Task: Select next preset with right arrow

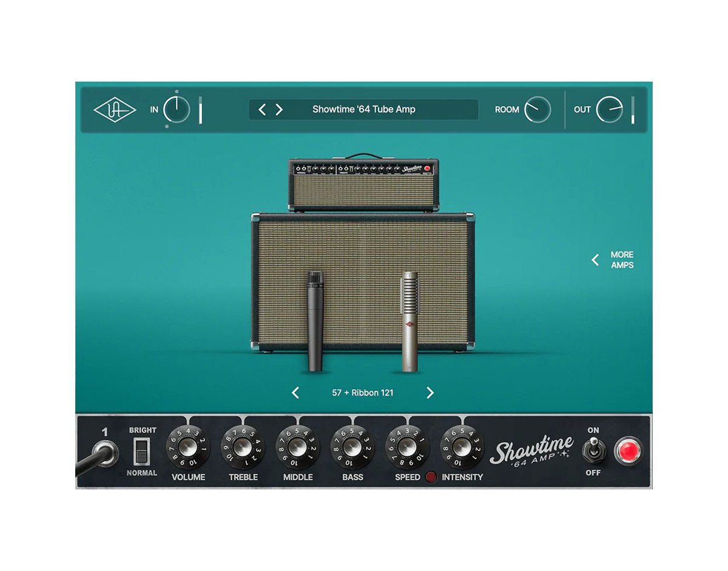Action: pyautogui.click(x=279, y=110)
